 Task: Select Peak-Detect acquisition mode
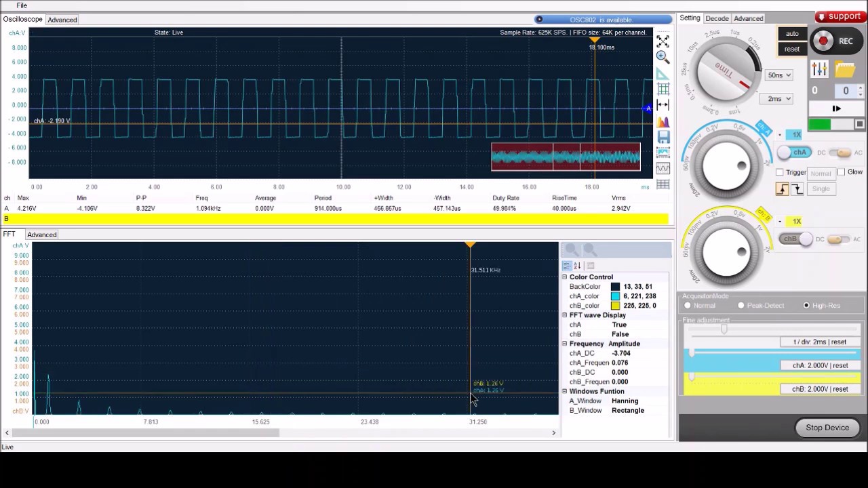(x=741, y=306)
